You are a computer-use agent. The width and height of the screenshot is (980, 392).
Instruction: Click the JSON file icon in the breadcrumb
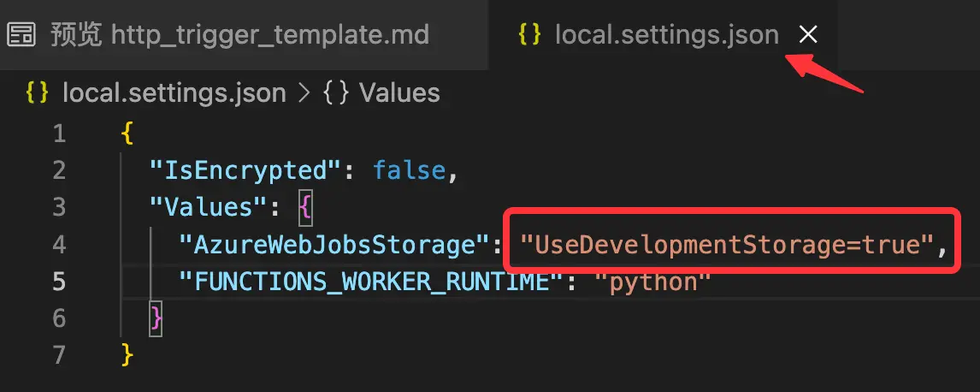38,92
